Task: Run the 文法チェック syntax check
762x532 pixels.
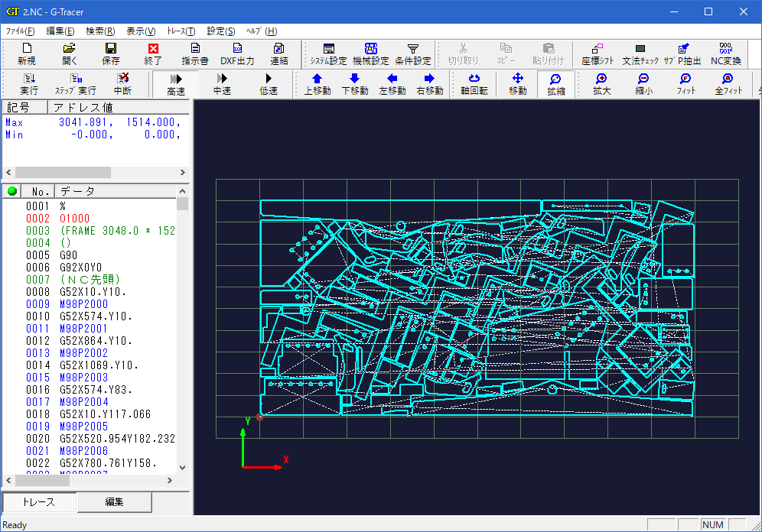Action: [x=640, y=54]
